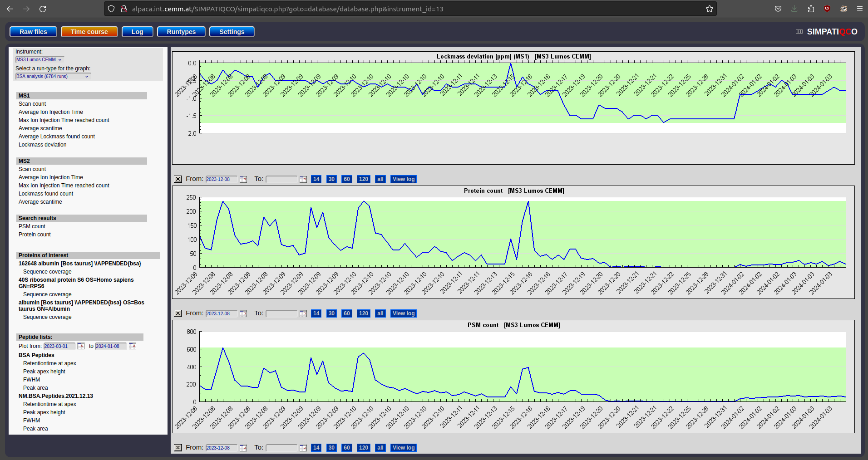Select the 120 runs button under Lockmass graph
The image size is (868, 460).
tap(364, 179)
